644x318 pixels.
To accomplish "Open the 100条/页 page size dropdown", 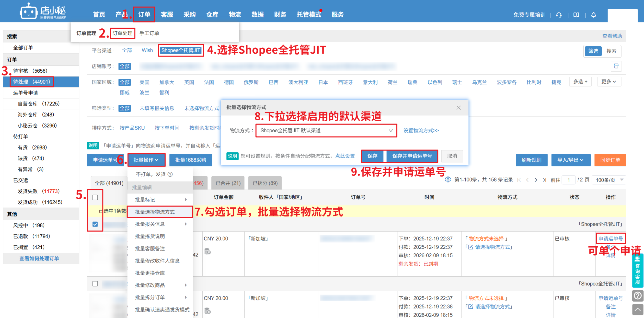I will pyautogui.click(x=609, y=180).
